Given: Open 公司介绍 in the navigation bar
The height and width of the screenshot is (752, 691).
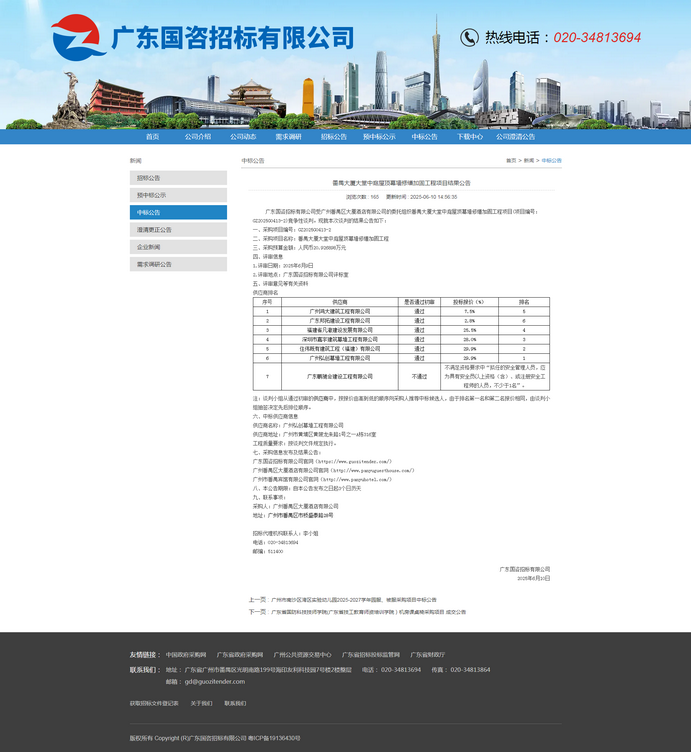Looking at the screenshot, I should point(198,137).
